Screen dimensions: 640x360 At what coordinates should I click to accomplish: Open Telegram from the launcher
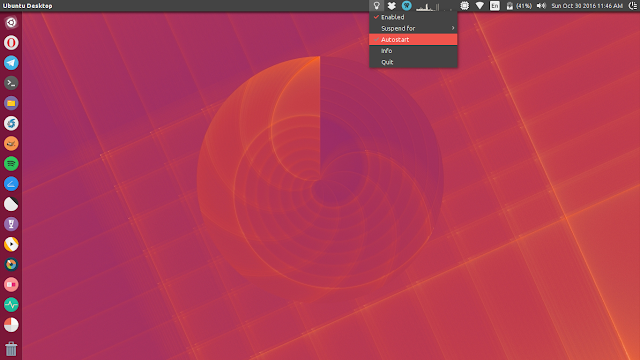11,62
